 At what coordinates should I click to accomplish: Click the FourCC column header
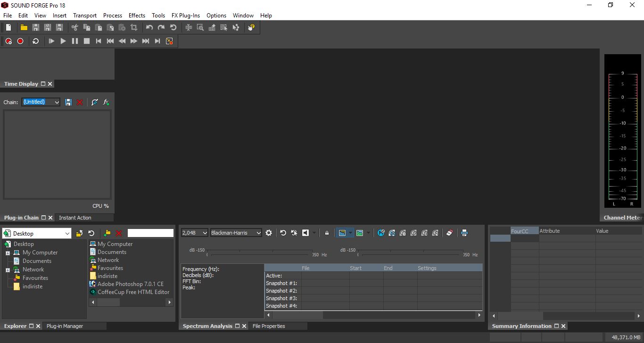coord(524,231)
